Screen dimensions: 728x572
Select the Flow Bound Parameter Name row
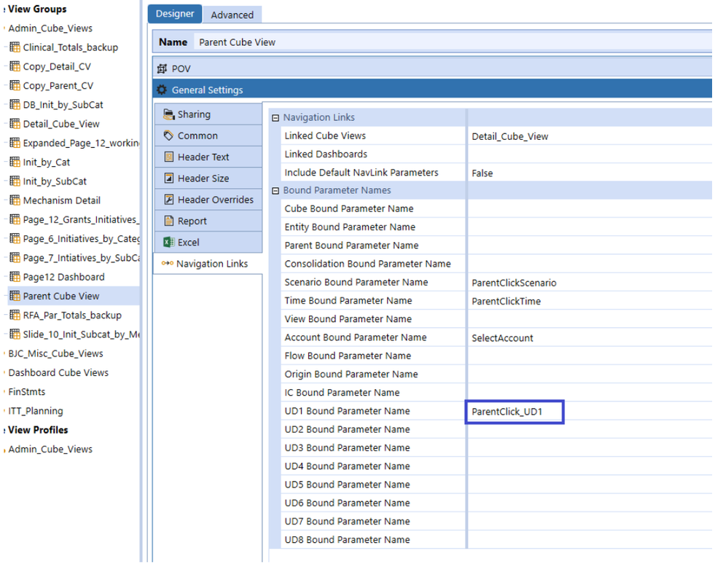click(496, 356)
